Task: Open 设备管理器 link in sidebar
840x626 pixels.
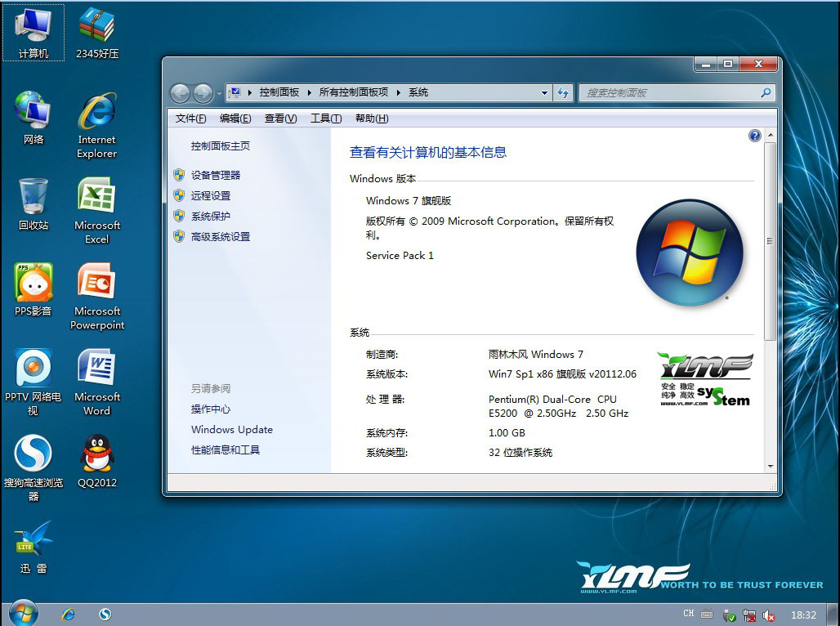Action: [216, 175]
